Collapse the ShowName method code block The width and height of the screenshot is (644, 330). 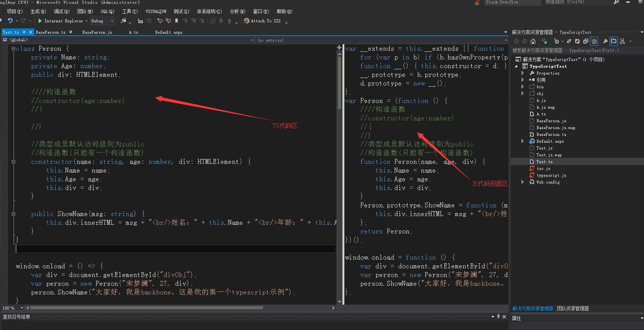(13, 214)
